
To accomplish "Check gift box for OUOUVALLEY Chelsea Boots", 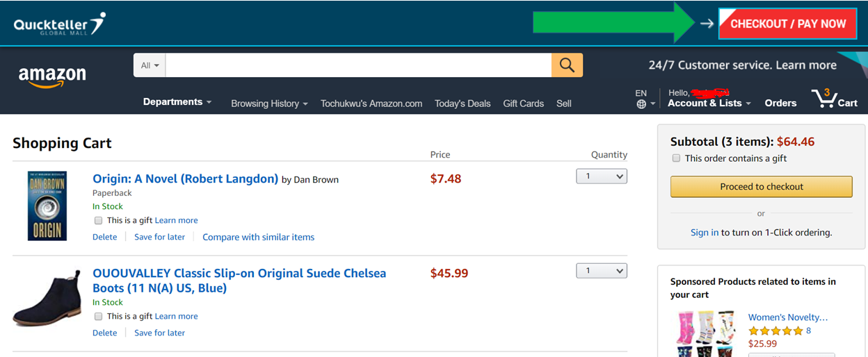I will [x=98, y=316].
